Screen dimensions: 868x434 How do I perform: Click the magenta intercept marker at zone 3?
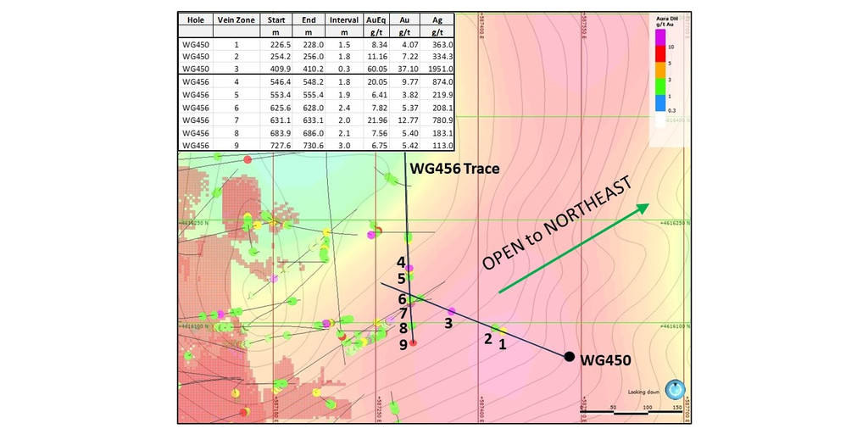[x=452, y=312]
